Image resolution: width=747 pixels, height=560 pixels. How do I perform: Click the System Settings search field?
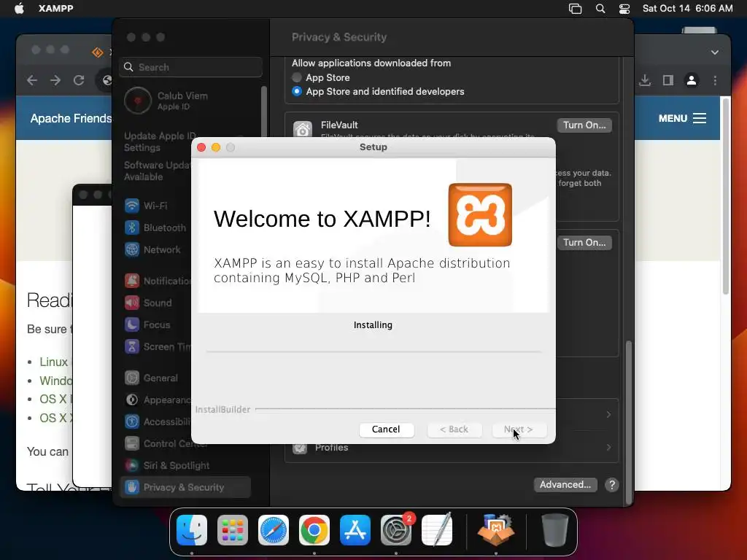190,67
